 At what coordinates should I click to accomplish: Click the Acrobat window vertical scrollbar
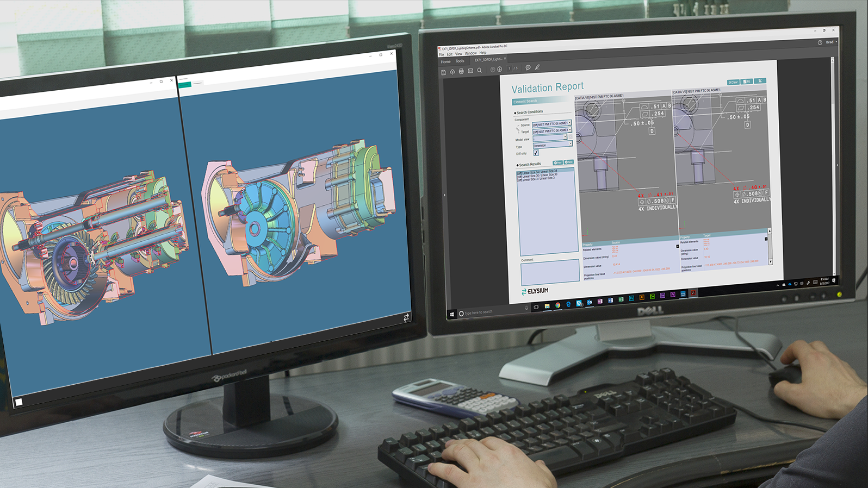click(833, 163)
